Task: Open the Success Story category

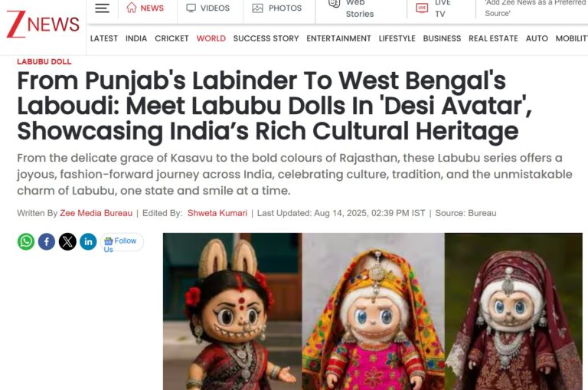Action: coord(266,38)
